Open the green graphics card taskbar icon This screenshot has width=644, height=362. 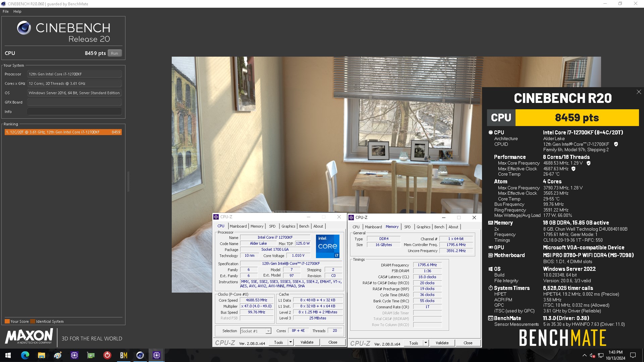pos(91,355)
